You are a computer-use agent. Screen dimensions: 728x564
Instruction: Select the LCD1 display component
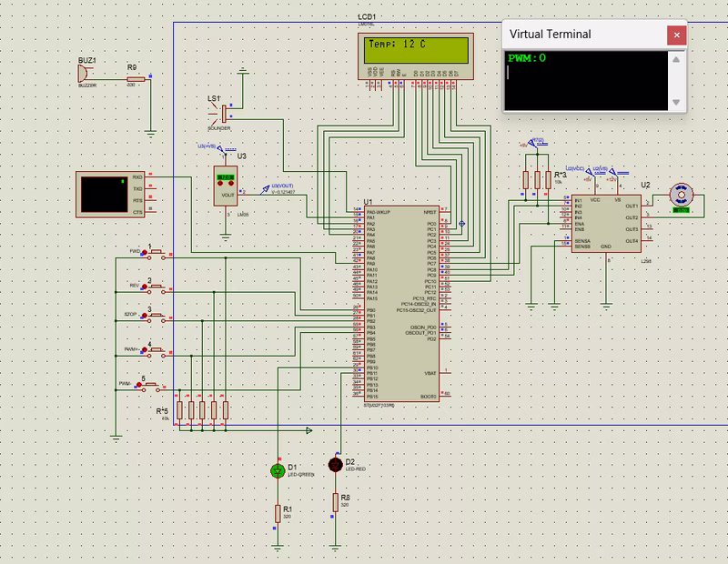pos(416,56)
